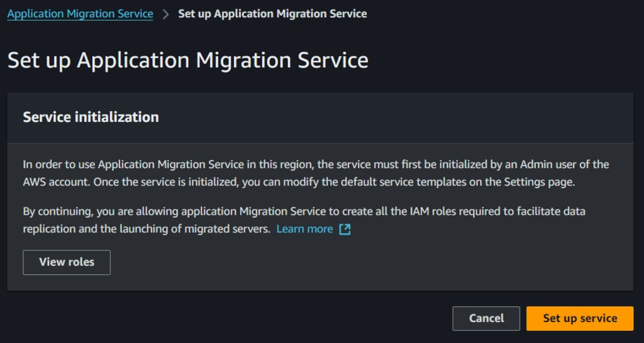Open the Learn more link
This screenshot has width=644, height=343.
(304, 229)
